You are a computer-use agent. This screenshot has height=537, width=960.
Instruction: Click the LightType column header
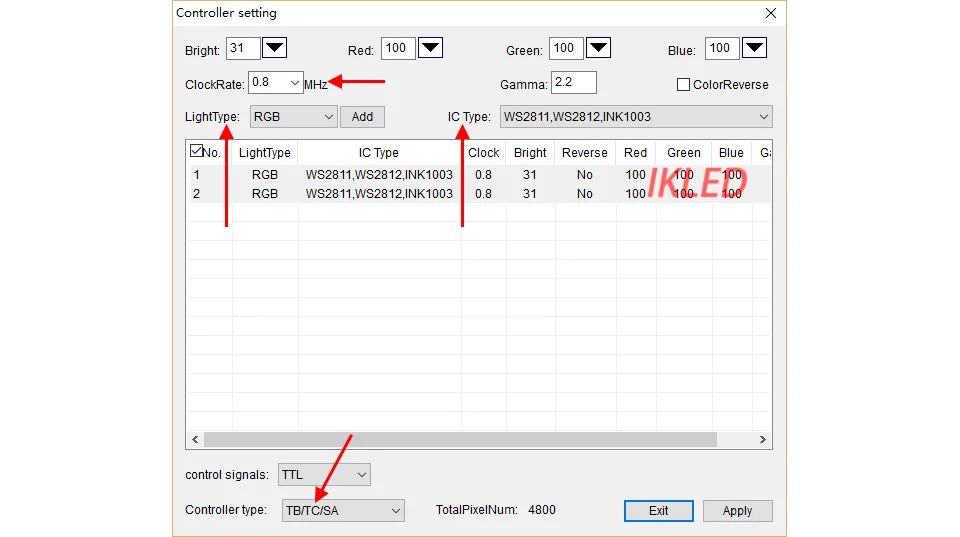[x=264, y=152]
